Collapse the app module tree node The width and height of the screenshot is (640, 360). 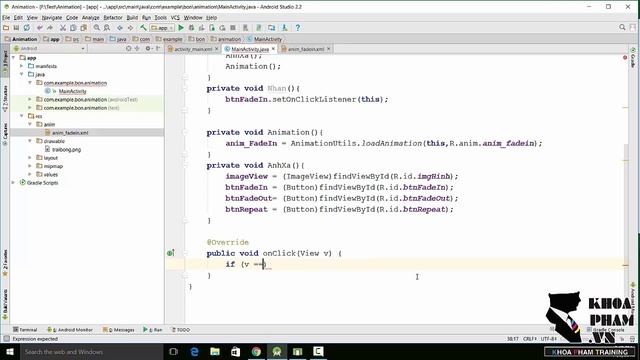coord(13,58)
